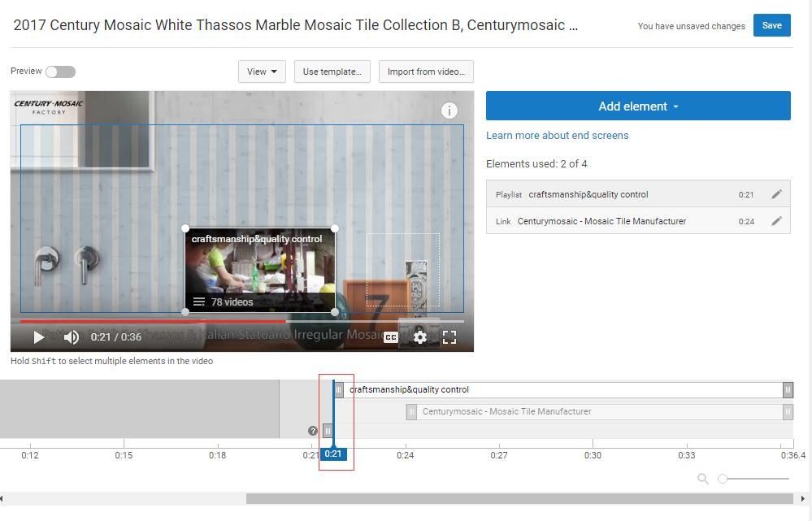812x521 pixels.
Task: Open the View dropdown
Action: 262,72
